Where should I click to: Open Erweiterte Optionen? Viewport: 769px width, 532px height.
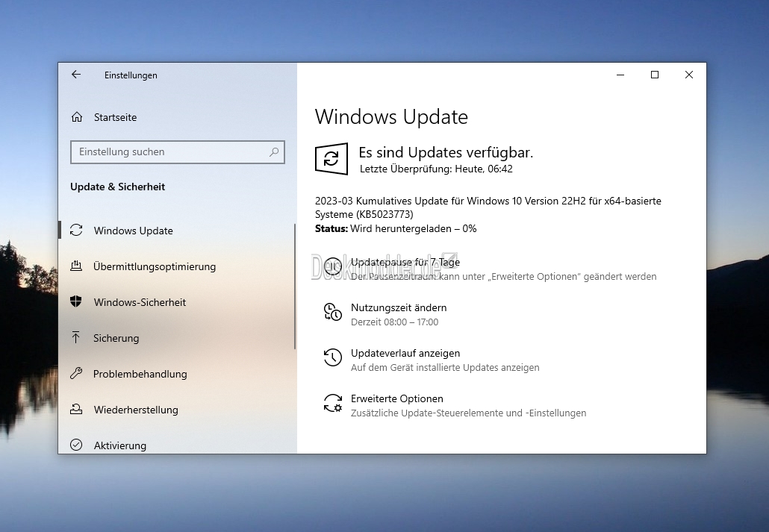pos(396,398)
